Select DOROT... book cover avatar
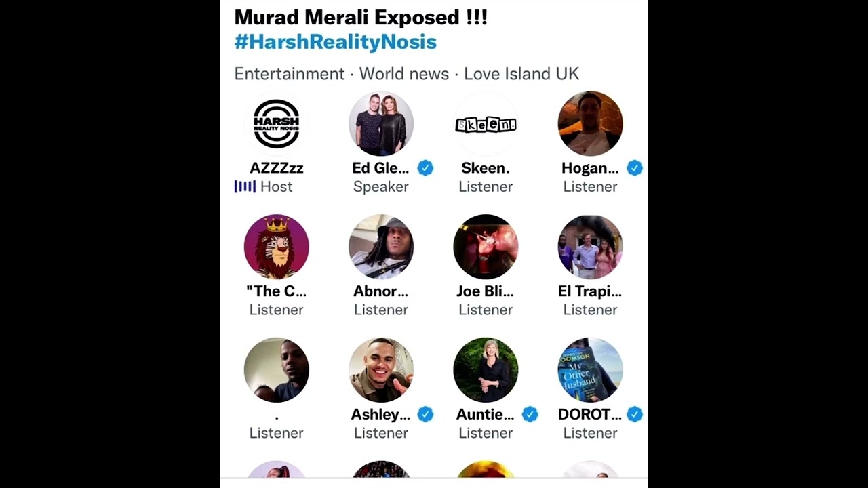 click(590, 370)
